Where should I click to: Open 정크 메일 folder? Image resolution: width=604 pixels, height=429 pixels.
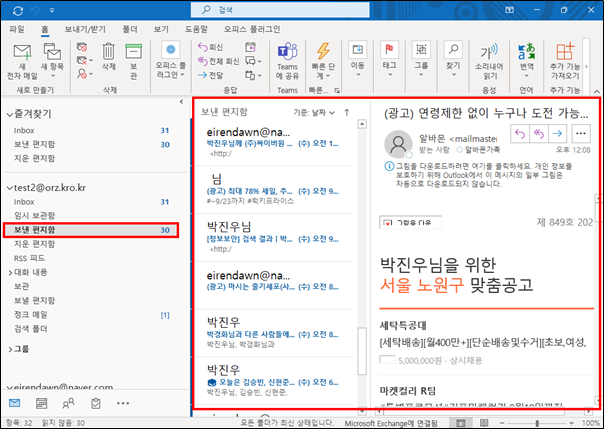(31, 315)
